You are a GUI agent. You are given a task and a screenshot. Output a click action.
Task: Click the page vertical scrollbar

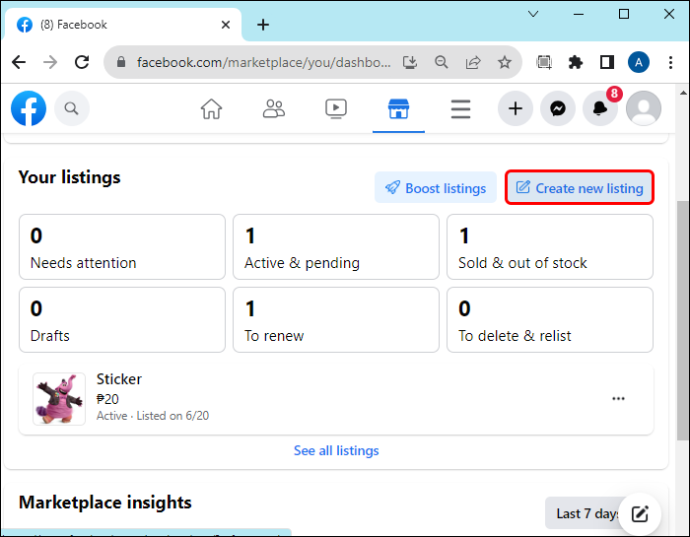coord(683,320)
